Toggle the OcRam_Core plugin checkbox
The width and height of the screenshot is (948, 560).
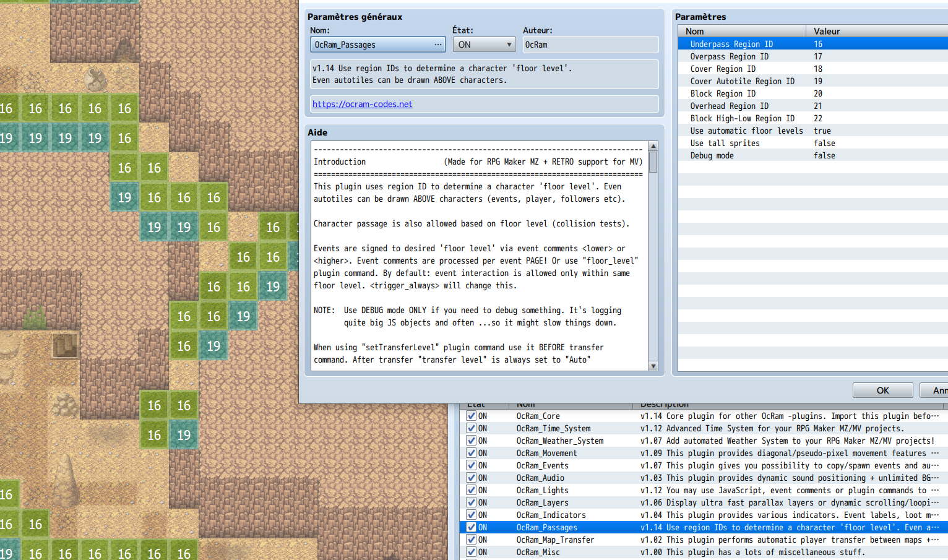[472, 416]
